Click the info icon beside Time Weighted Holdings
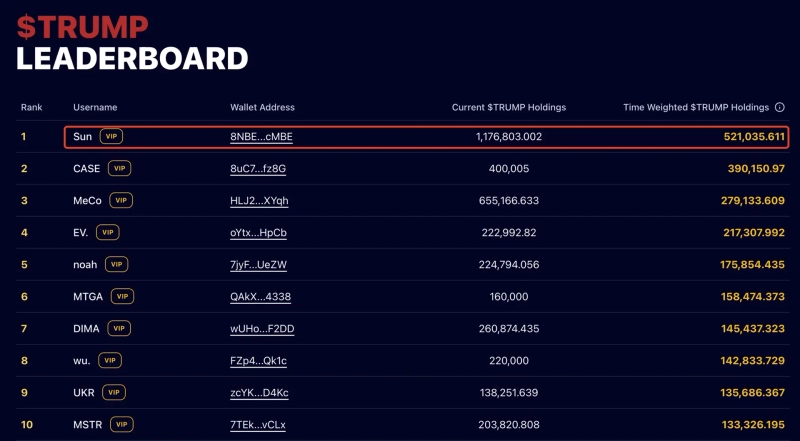800x441 pixels. (780, 107)
